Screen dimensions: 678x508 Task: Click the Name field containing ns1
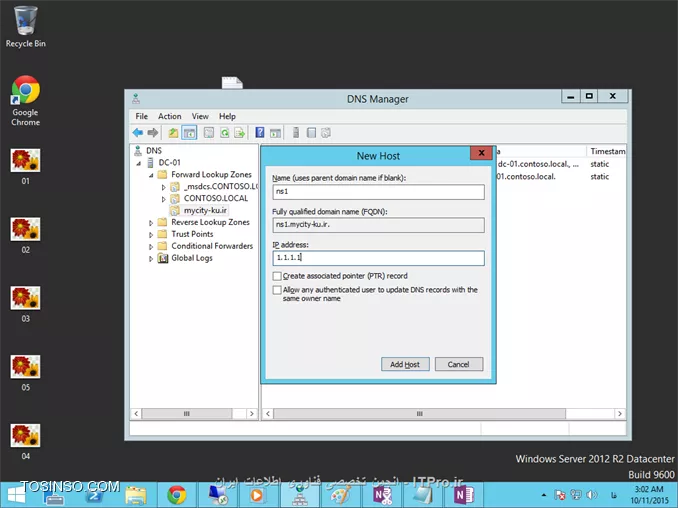click(x=378, y=192)
